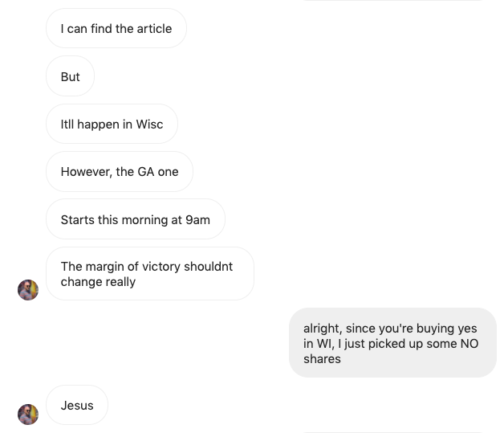Screen dimensions: 504x433
Task: Click the word 'Wisc' in the chat
Action: click(149, 125)
